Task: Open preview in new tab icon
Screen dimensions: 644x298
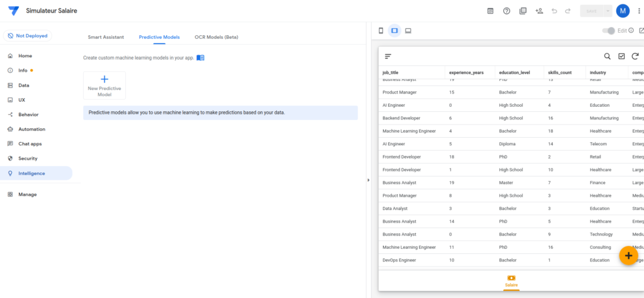Action: tap(641, 30)
